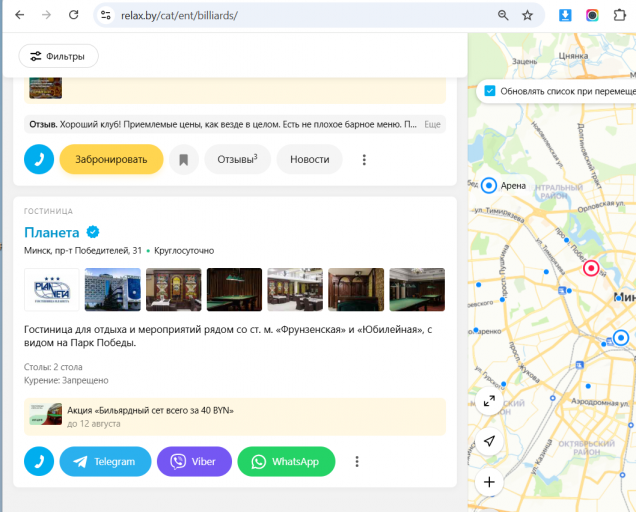Call the club using the blue phone icon above Планета
The height and width of the screenshot is (512, 636).
coord(39,159)
